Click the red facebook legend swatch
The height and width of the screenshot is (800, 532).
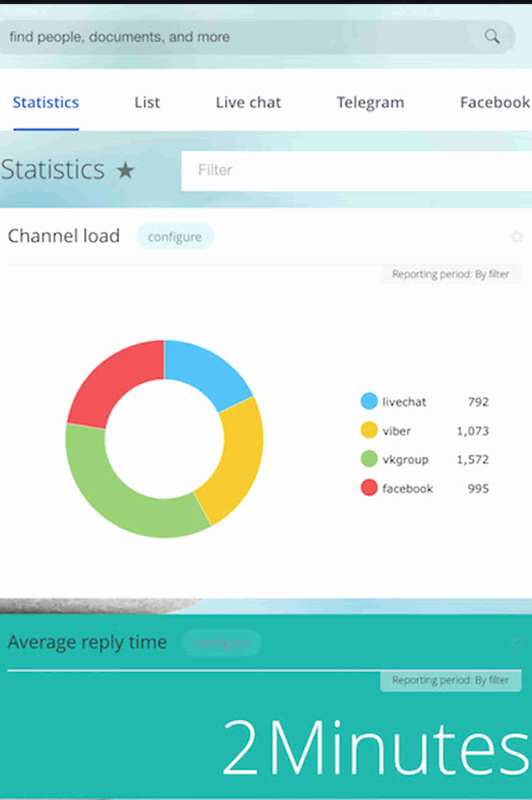(x=369, y=488)
